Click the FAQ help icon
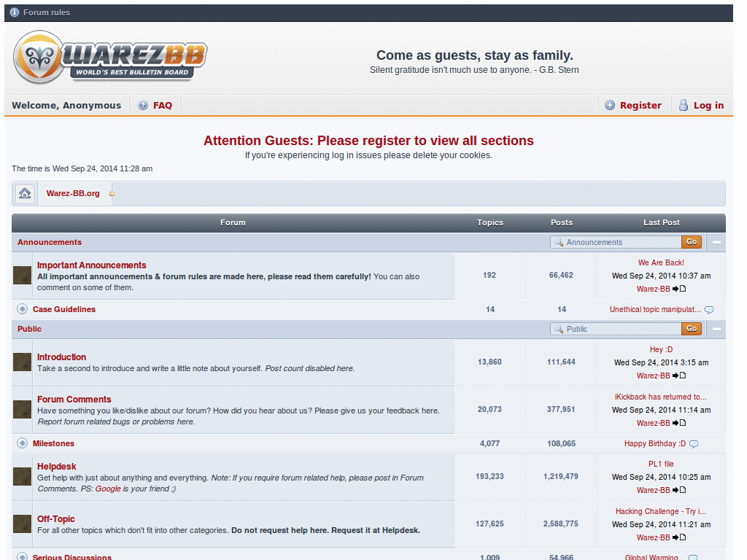This screenshot has width=747, height=560. (x=143, y=105)
